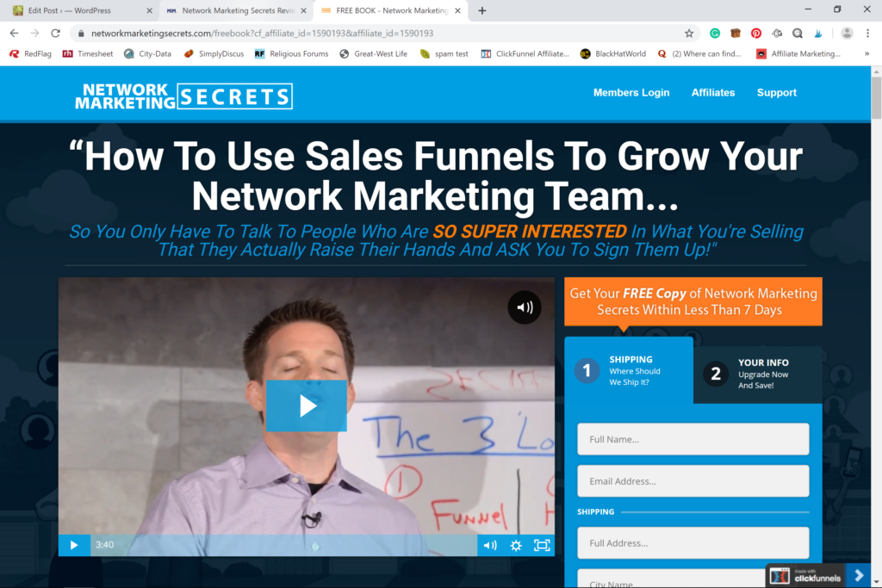Click the orange Get Your FREE Copy banner
882x588 pixels.
click(693, 301)
